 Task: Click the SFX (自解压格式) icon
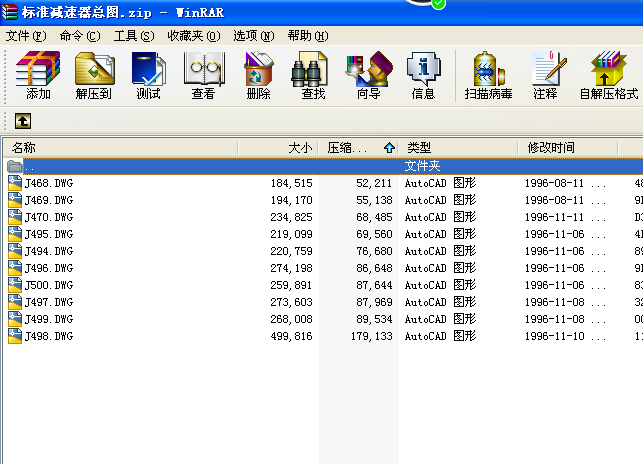point(609,75)
